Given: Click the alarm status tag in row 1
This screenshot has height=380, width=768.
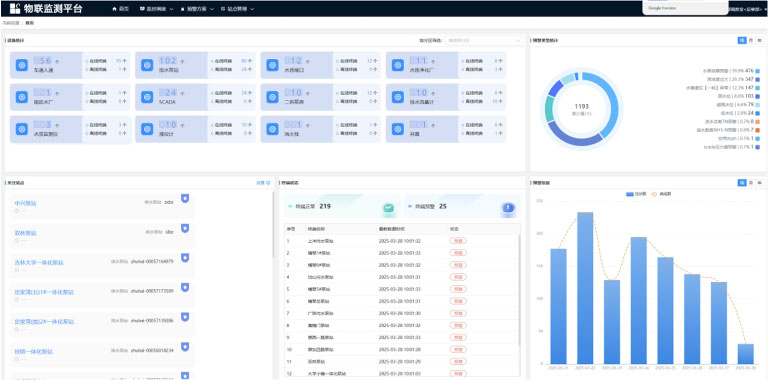Looking at the screenshot, I should coord(458,241).
